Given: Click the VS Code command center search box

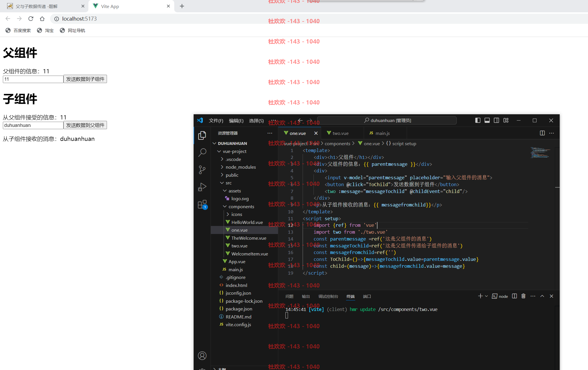Looking at the screenshot, I should (387, 120).
